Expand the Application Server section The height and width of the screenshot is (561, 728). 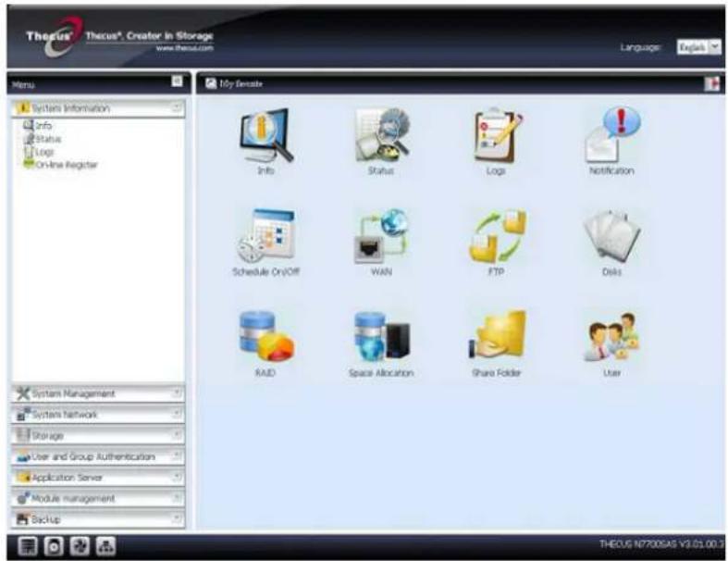(x=98, y=478)
